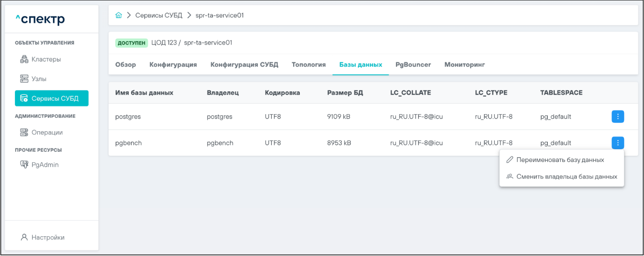Switch to the Топология tab
The image size is (644, 256).
[308, 64]
